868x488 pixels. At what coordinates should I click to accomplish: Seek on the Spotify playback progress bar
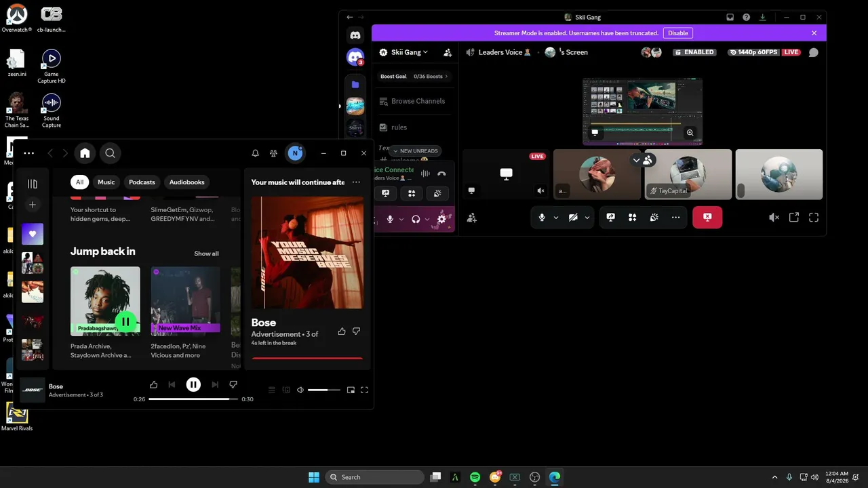coord(193,399)
